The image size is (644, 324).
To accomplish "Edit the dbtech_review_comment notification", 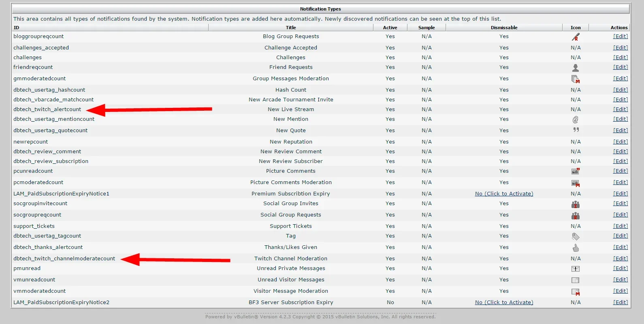I will (x=621, y=151).
